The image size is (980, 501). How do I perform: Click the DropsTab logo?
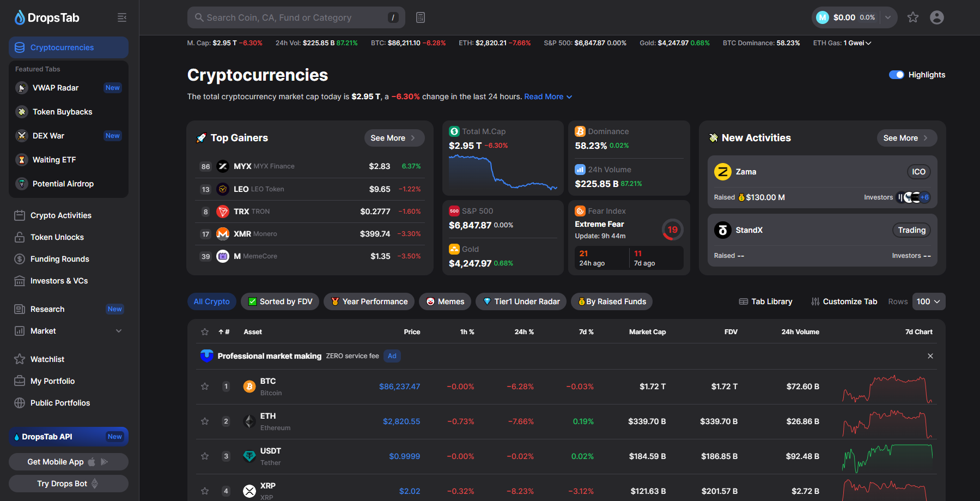(x=47, y=17)
